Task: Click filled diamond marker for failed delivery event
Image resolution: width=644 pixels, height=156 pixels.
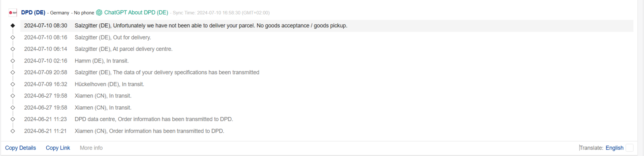Action: [x=13, y=25]
